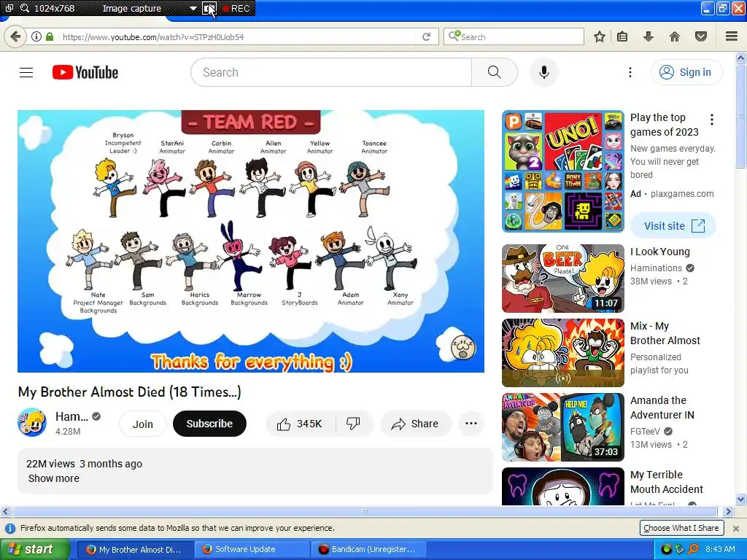Open the YouTube hamburger guide menu
This screenshot has height=560, width=747.
(x=26, y=72)
